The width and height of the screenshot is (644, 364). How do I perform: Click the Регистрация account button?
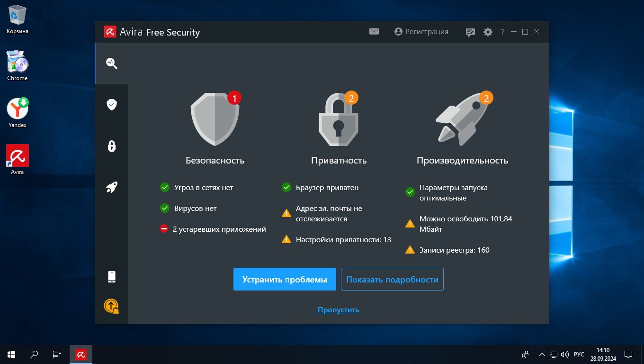[421, 32]
